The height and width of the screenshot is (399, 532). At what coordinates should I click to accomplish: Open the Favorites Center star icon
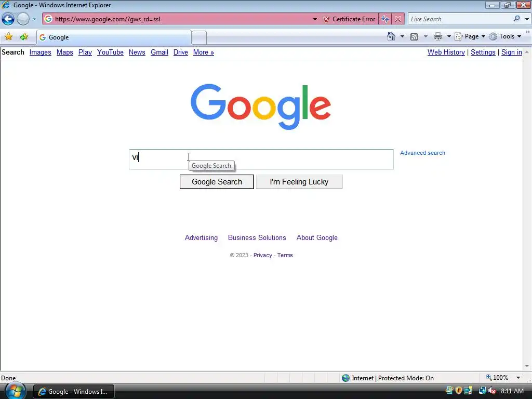8,37
